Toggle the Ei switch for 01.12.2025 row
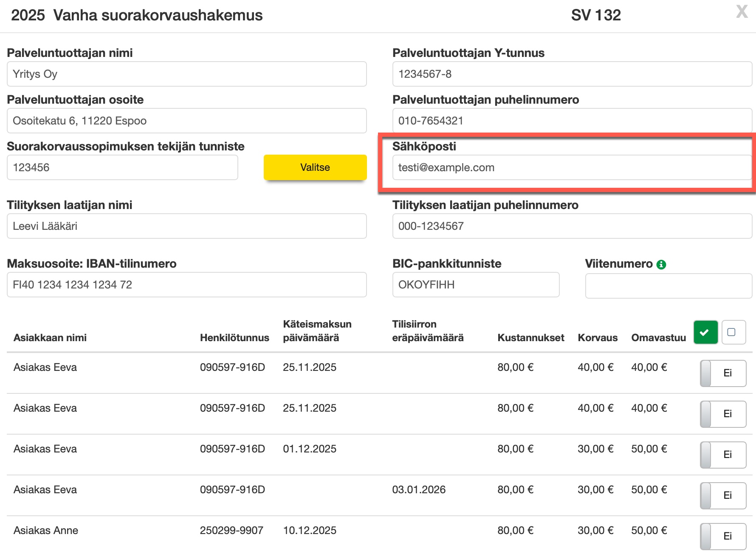Viewport: 756px width, 554px height. [x=723, y=455]
